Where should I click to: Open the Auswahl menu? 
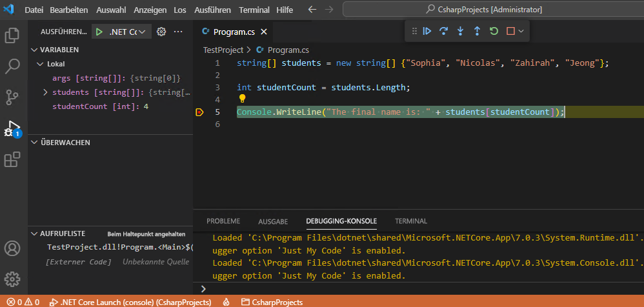pyautogui.click(x=111, y=10)
